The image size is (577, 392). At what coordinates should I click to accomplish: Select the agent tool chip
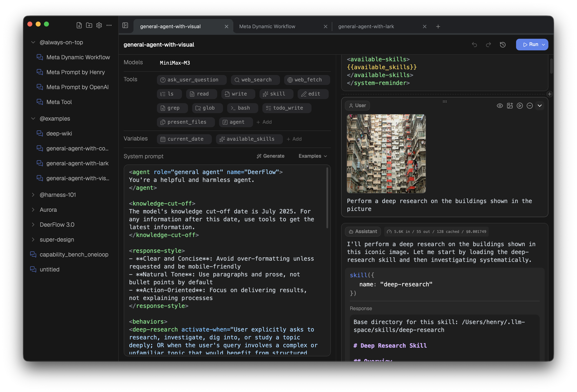[x=236, y=122]
